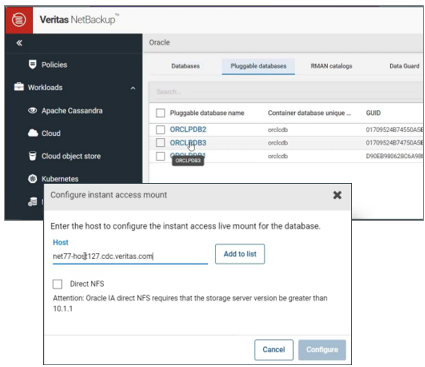Click the Policies shield icon
The height and width of the screenshot is (367, 425).
[32, 65]
